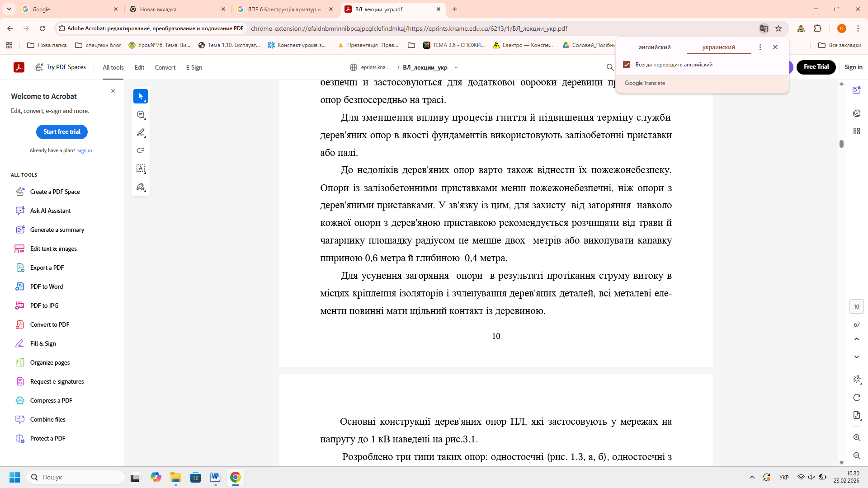868x488 pixels.
Task: Open document properties page icon
Action: click(857, 415)
